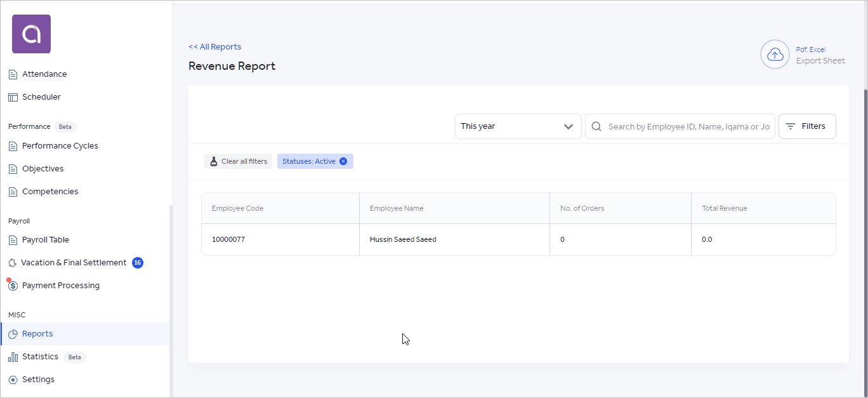Click the Scheduler table icon
Image resolution: width=868 pixels, height=398 pixels.
coord(13,97)
